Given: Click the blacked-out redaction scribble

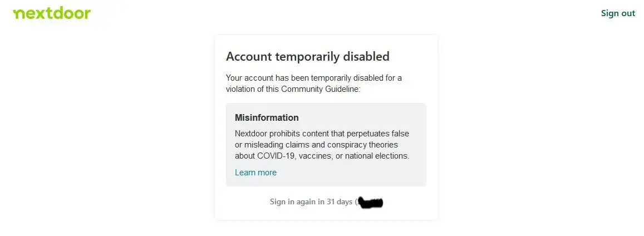Looking at the screenshot, I should (x=371, y=201).
